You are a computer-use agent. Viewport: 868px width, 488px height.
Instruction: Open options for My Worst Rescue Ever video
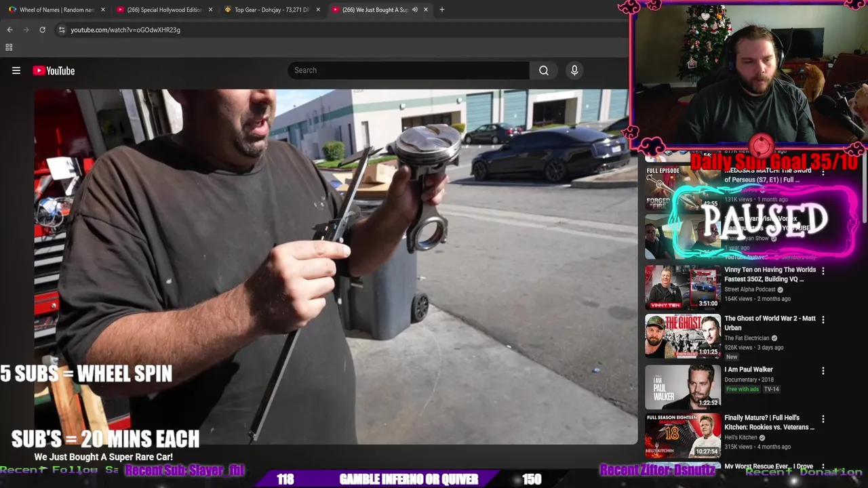click(823, 467)
